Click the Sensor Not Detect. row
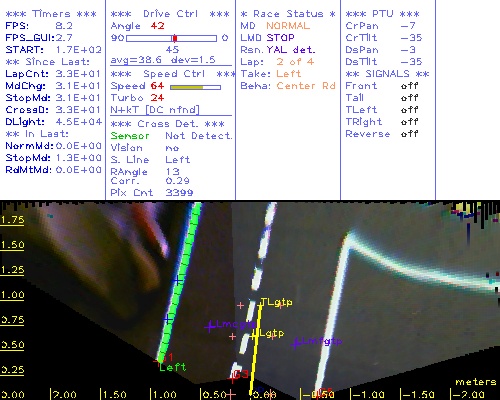Viewport: 500px width, 400px height. [171, 136]
